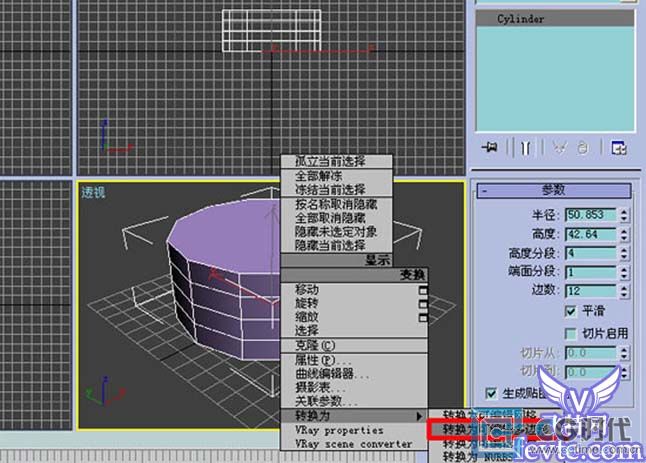Enable the 切片启用 checkbox
The width and height of the screenshot is (646, 463).
click(571, 333)
